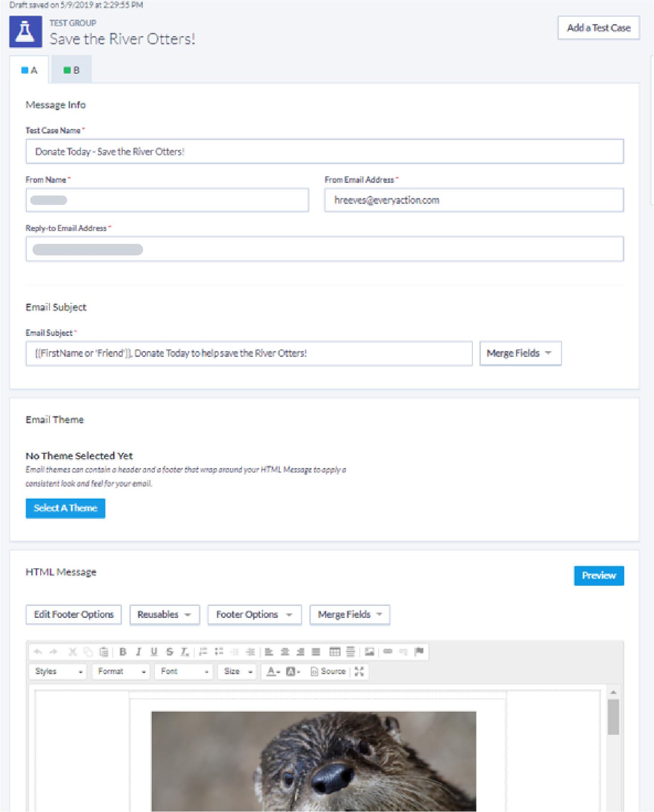Toggle Bold formatting in the editor

(123, 652)
